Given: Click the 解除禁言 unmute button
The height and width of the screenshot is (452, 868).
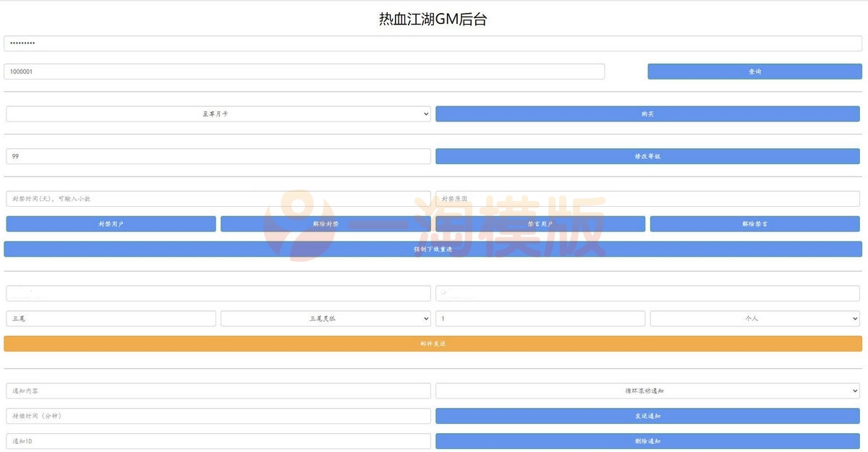Looking at the screenshot, I should 754,223.
